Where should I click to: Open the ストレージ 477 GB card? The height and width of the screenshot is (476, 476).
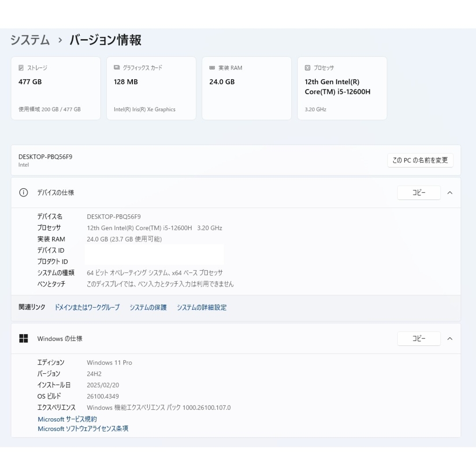tap(56, 88)
